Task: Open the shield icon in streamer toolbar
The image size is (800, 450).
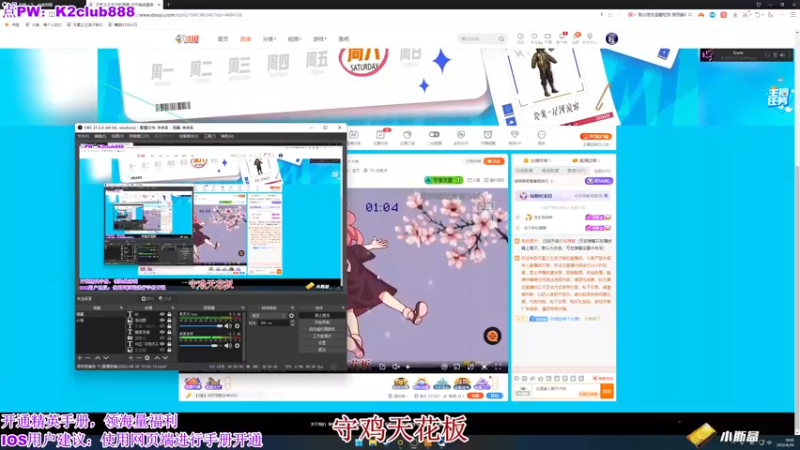Action: (x=461, y=135)
